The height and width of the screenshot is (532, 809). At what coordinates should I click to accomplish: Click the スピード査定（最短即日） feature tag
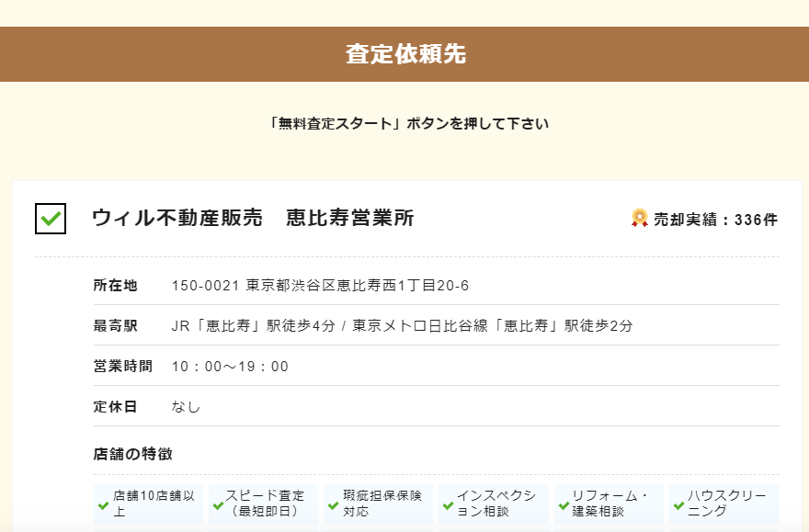click(x=265, y=504)
